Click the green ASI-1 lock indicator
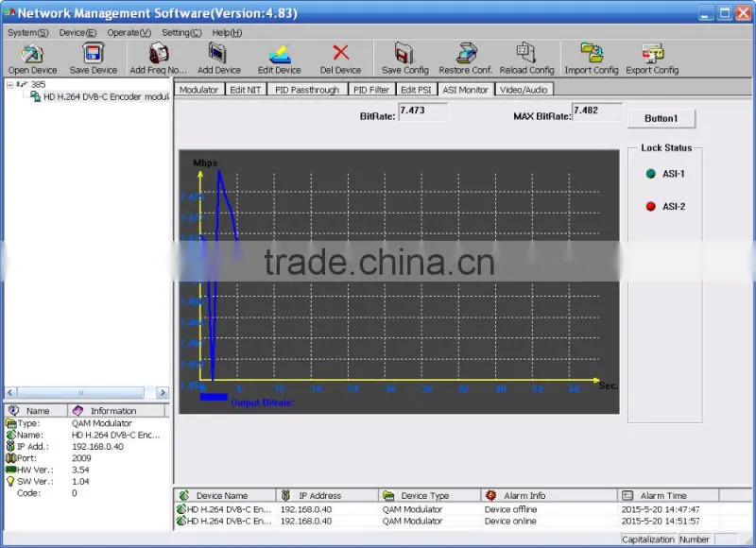The height and width of the screenshot is (548, 756). [650, 174]
